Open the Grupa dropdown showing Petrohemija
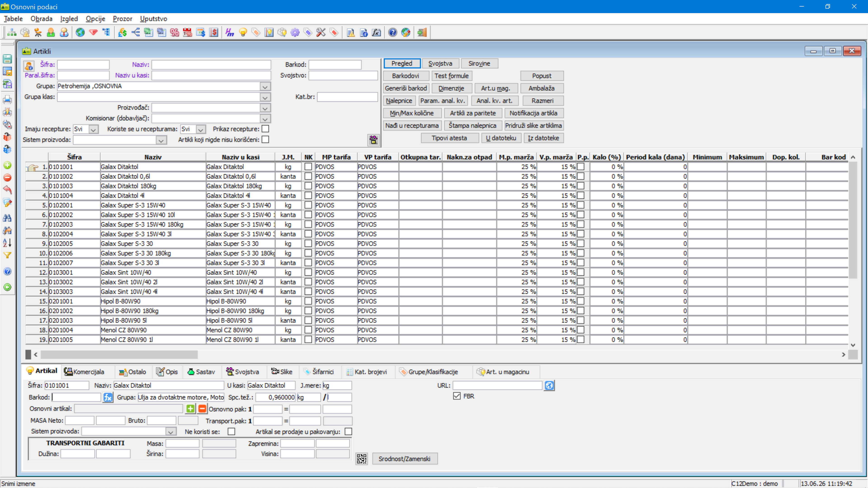This screenshot has height=488, width=868. coord(265,87)
